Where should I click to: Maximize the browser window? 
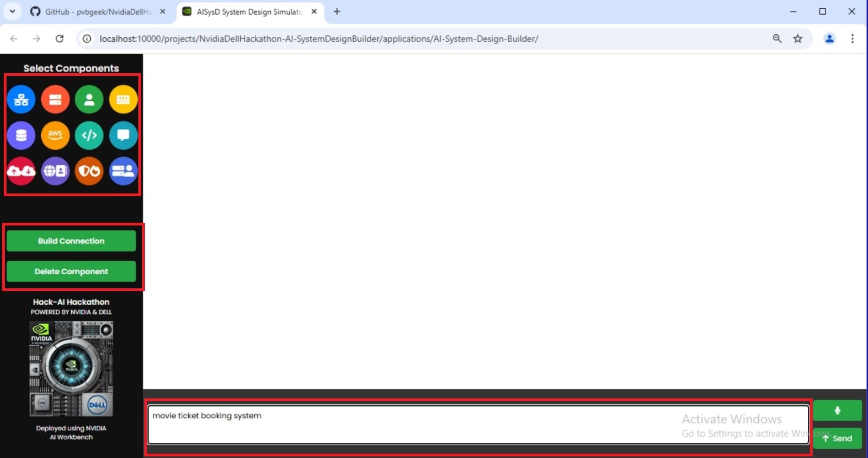[x=822, y=11]
